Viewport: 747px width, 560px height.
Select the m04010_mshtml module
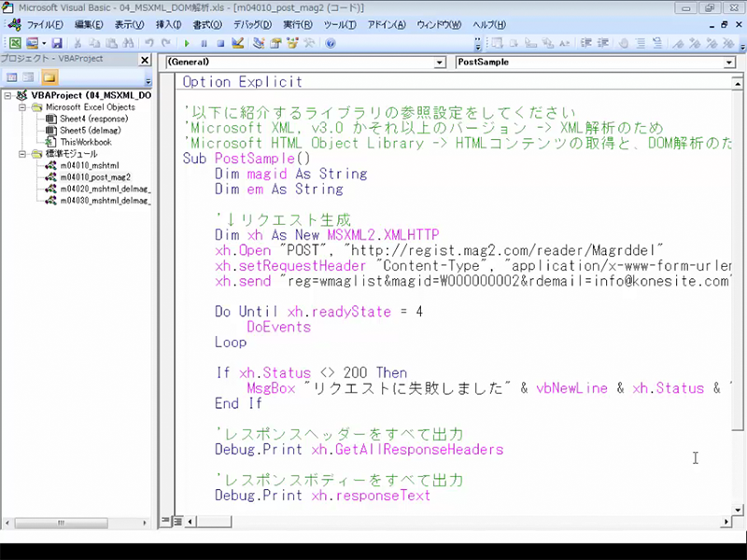89,164
